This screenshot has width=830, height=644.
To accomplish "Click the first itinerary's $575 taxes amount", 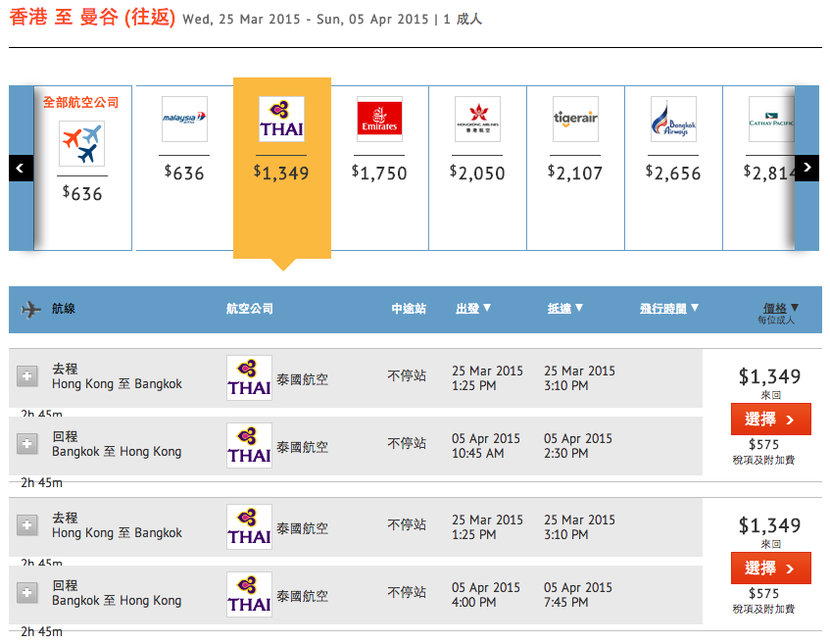I will pos(763,444).
